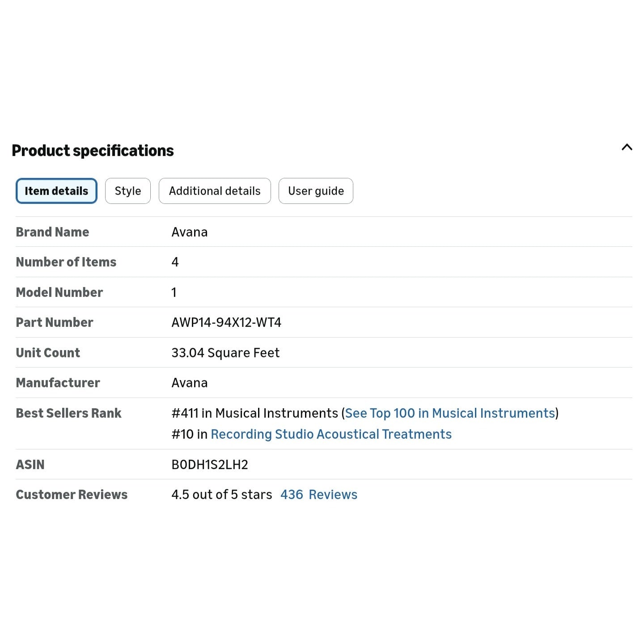The image size is (644, 644).
Task: Click the Number of Items label
Action: 66,262
